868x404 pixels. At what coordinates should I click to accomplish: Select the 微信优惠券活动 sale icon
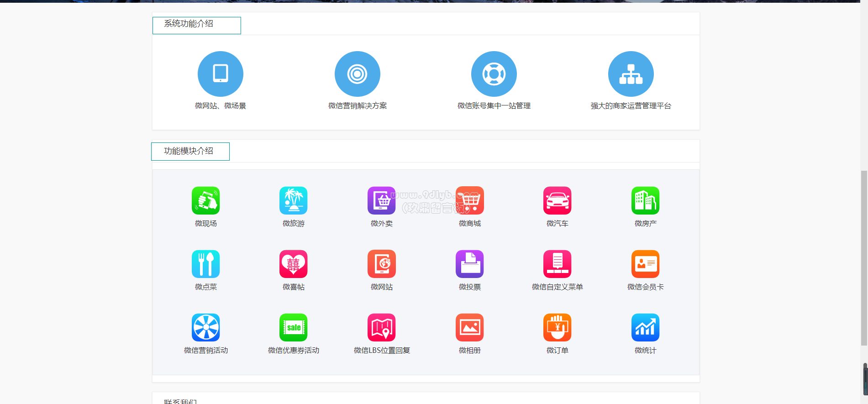tap(293, 327)
